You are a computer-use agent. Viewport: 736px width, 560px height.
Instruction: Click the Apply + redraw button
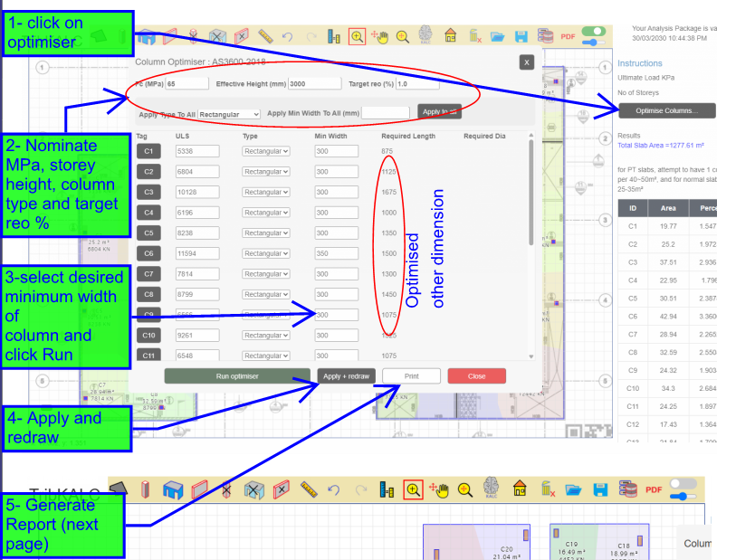[x=347, y=376]
